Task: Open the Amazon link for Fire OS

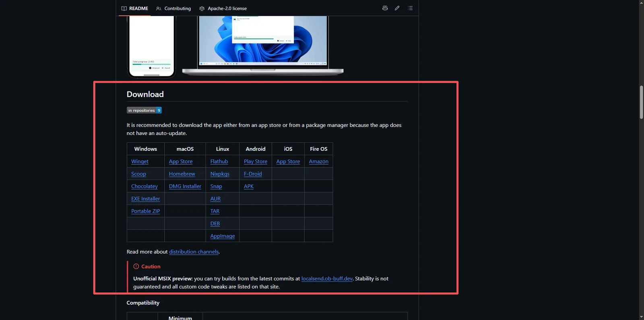Action: 319,162
